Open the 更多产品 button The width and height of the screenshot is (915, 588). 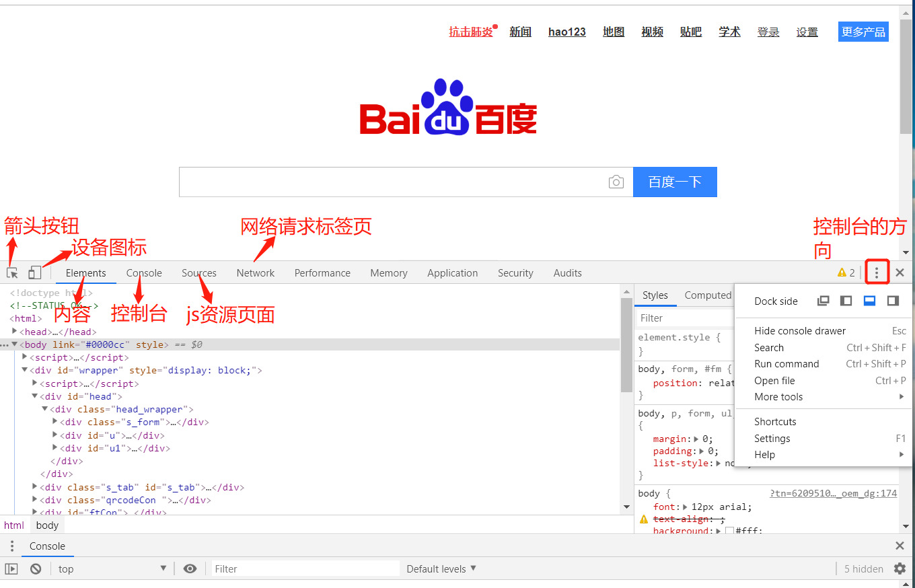click(x=863, y=32)
